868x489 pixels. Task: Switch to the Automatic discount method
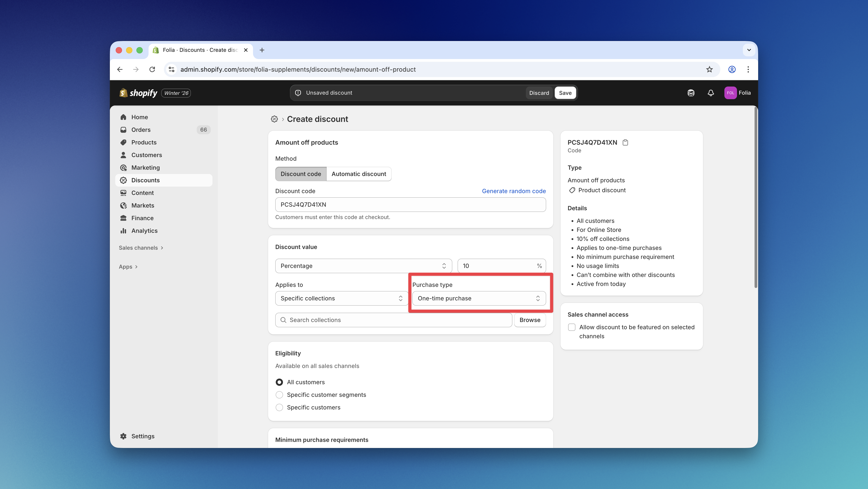[359, 174]
